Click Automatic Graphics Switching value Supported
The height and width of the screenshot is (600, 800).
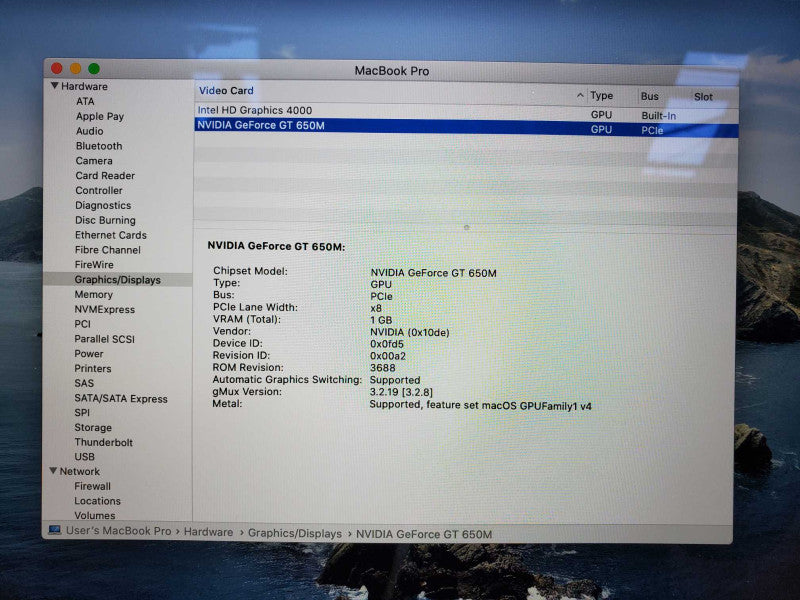coord(395,380)
